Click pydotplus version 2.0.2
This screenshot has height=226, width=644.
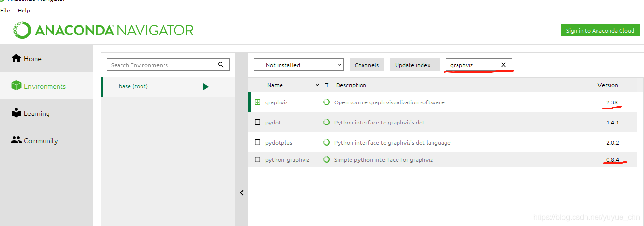(x=612, y=143)
